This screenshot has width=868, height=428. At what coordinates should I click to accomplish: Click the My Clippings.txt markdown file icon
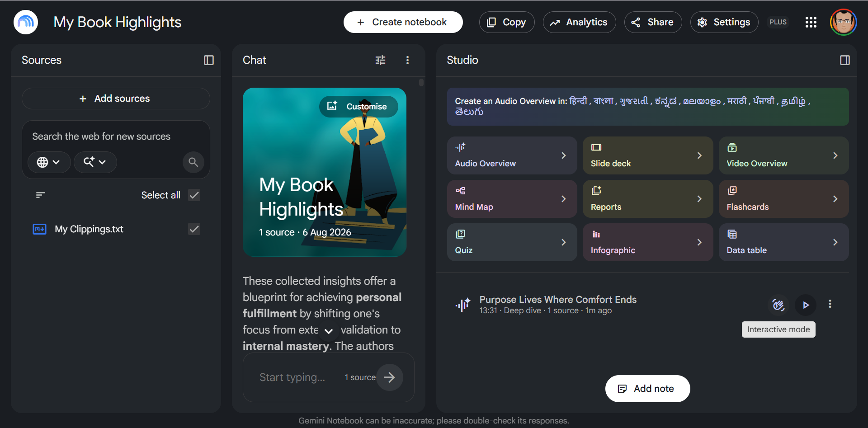[40, 229]
